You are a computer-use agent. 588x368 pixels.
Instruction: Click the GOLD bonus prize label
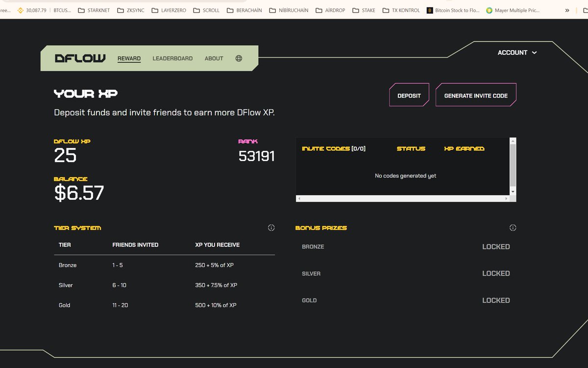[x=309, y=300]
